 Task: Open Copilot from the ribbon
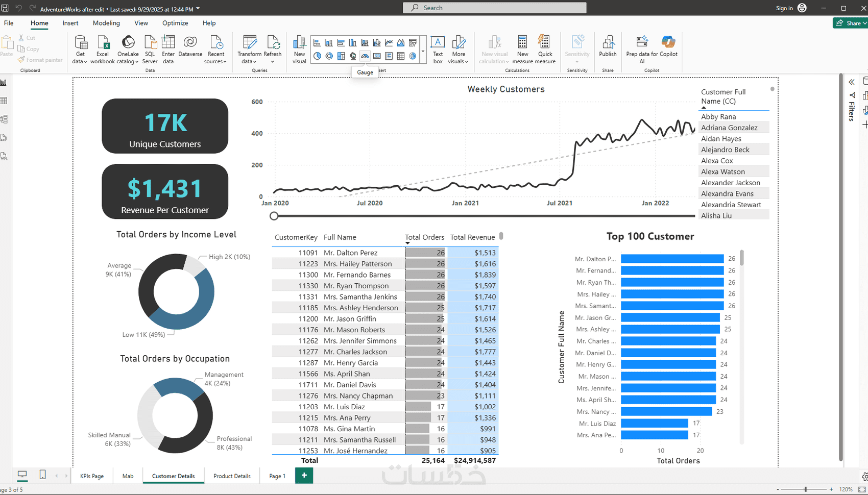click(668, 46)
